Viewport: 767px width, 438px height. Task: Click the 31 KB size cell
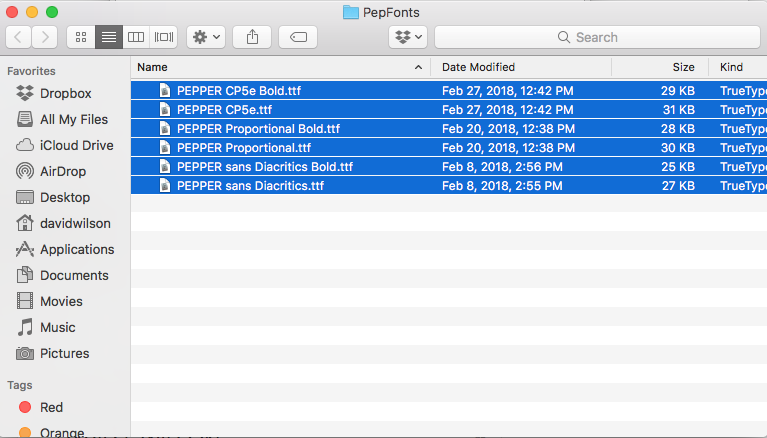pos(678,110)
